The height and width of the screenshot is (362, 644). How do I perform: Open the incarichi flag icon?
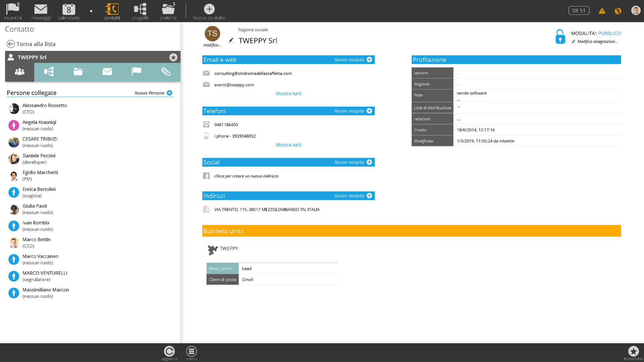[x=13, y=9]
